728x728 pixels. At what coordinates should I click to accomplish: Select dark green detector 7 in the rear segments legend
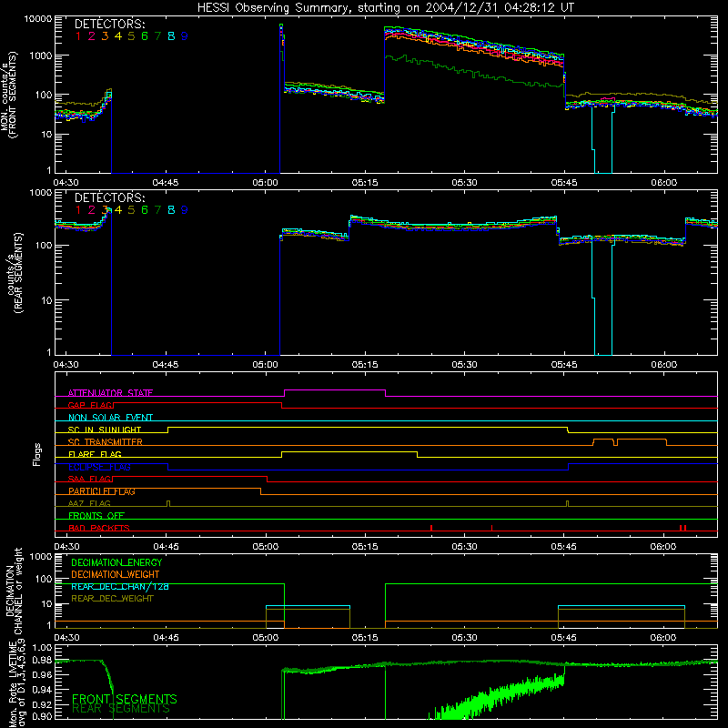(x=157, y=210)
